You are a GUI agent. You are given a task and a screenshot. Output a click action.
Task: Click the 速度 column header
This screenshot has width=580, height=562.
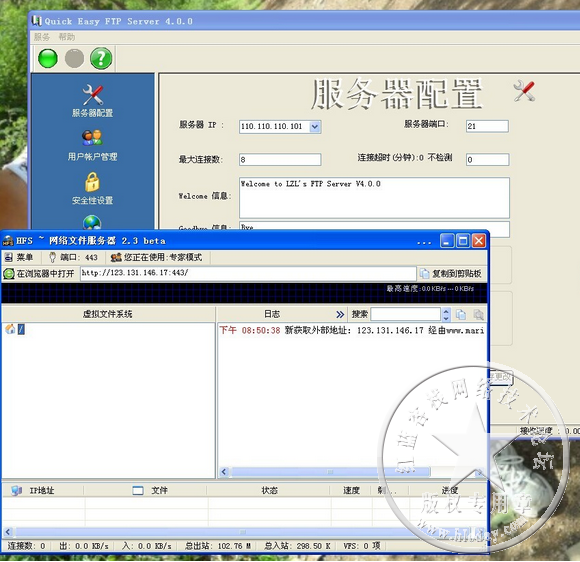[351, 491]
